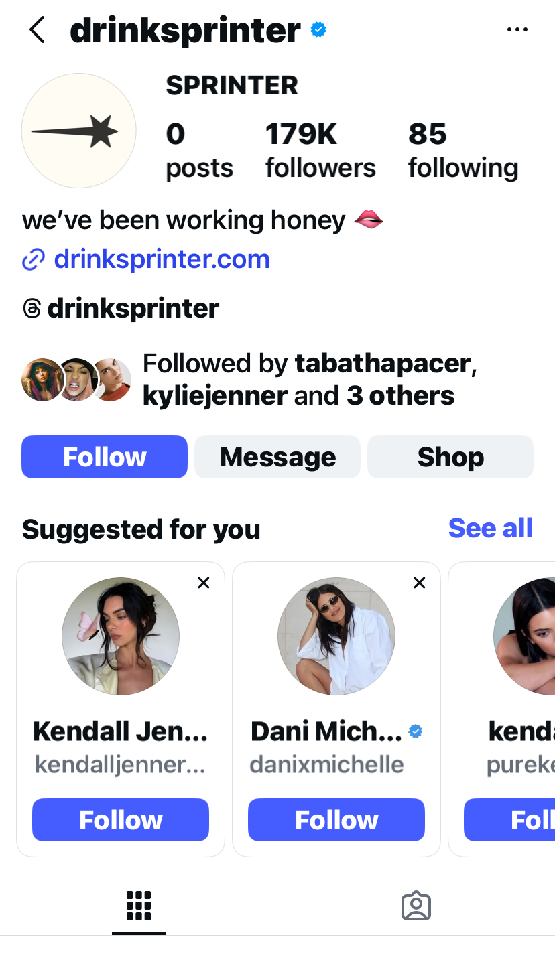Follow Kendall Jenner suggested account
The height and width of the screenshot is (980, 555).
(x=121, y=820)
